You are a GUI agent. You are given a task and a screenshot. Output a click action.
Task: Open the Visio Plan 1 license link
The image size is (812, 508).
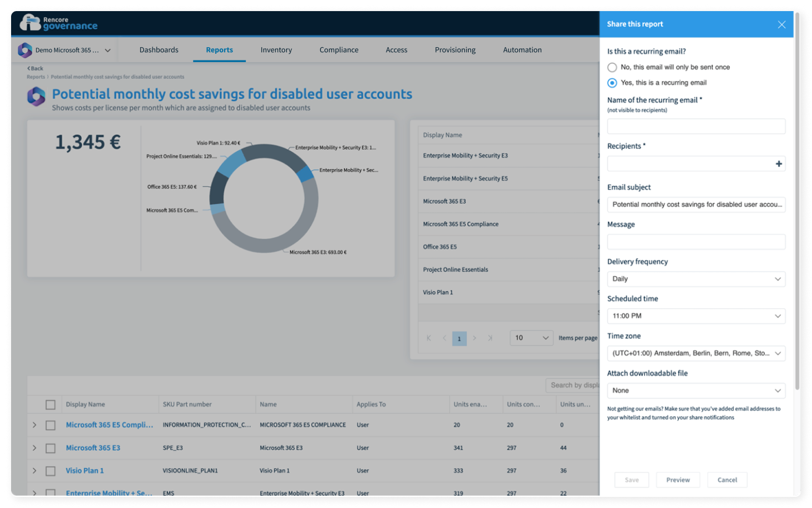pyautogui.click(x=85, y=470)
